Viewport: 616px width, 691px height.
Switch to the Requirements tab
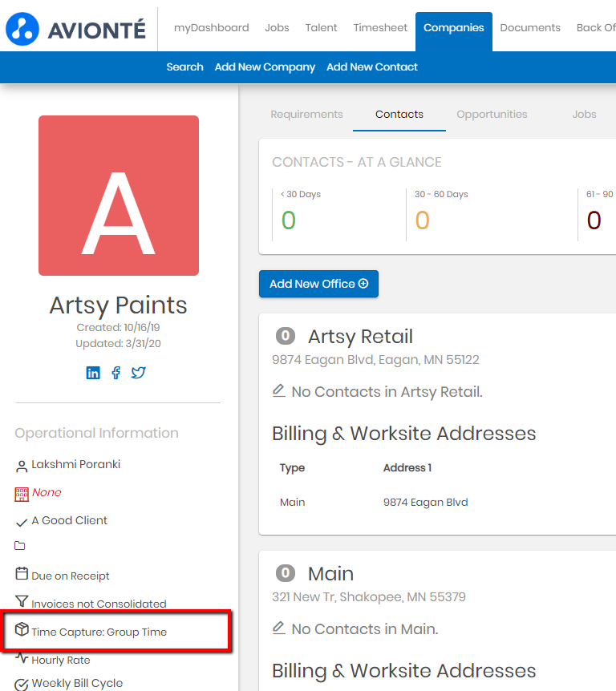(x=306, y=115)
